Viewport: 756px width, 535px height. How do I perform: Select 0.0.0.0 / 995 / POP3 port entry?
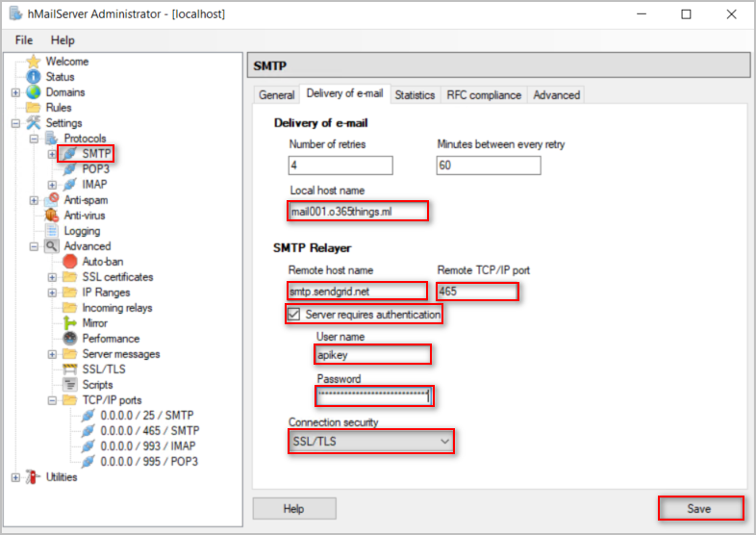pos(149,462)
